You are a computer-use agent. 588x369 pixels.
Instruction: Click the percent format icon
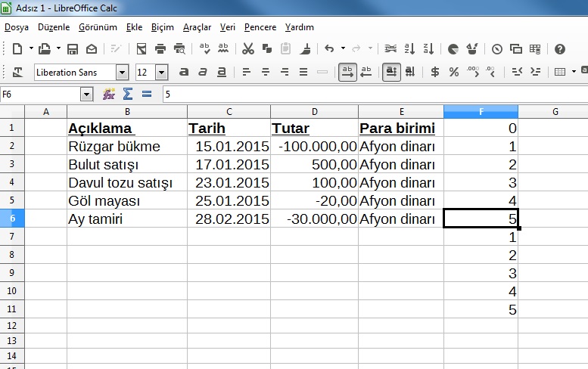453,73
